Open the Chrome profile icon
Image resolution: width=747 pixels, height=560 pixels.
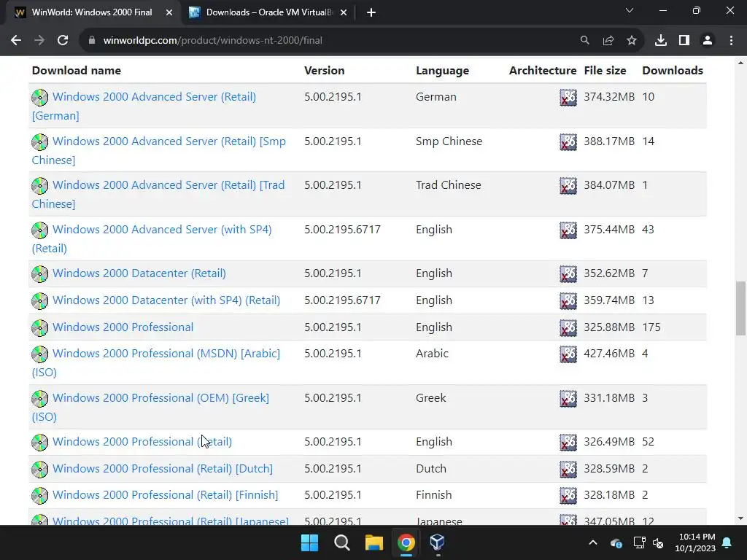[708, 41]
